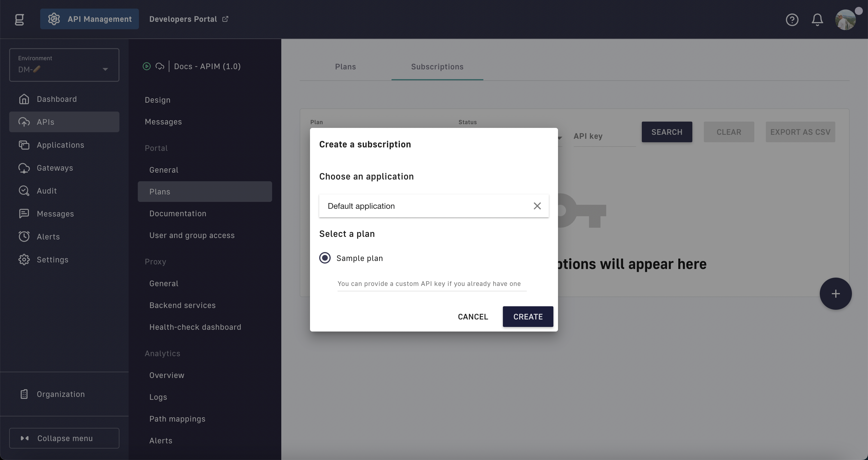Open the notifications bell
Viewport: 868px width, 460px height.
click(817, 20)
